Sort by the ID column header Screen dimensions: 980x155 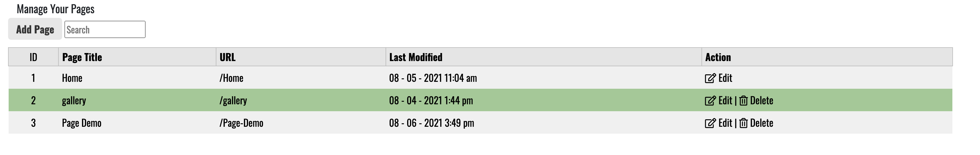33,57
